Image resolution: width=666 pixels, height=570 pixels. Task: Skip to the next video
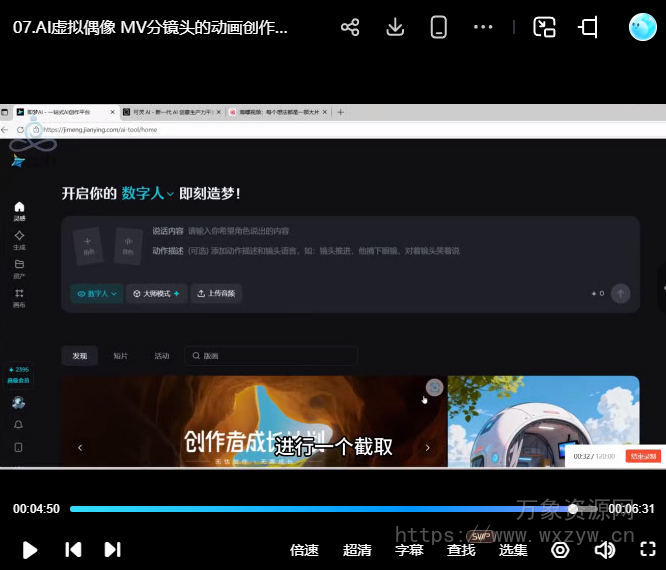112,549
